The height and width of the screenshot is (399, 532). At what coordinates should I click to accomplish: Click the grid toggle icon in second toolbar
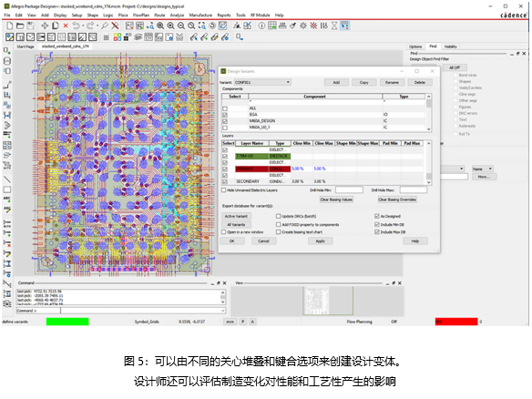[x=107, y=37]
